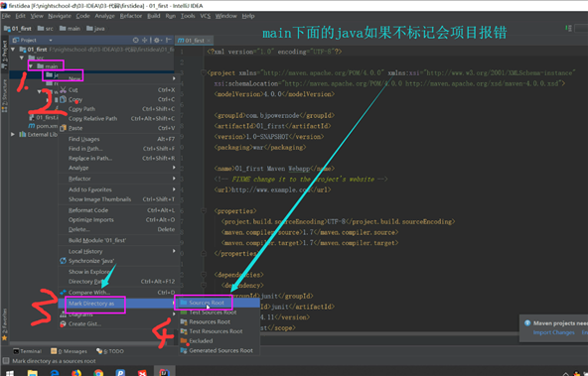The width and height of the screenshot is (588, 376).
Task: Click the IntelliJ IDEA taskbar icon
Action: 164,372
